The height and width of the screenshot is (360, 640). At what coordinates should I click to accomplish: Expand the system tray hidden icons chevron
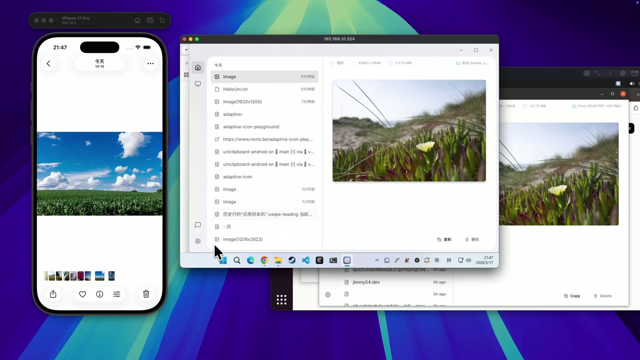coord(377,260)
